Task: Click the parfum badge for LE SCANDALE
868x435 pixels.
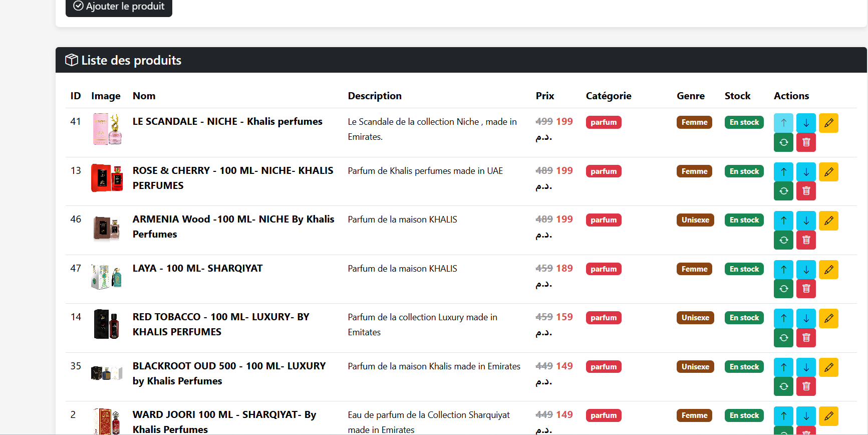Action: [x=604, y=122]
